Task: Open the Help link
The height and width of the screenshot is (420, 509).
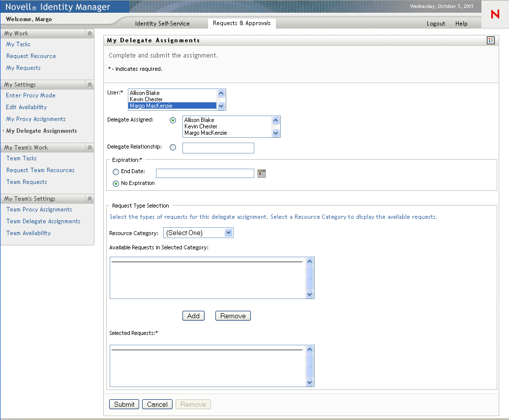Action: tap(461, 24)
